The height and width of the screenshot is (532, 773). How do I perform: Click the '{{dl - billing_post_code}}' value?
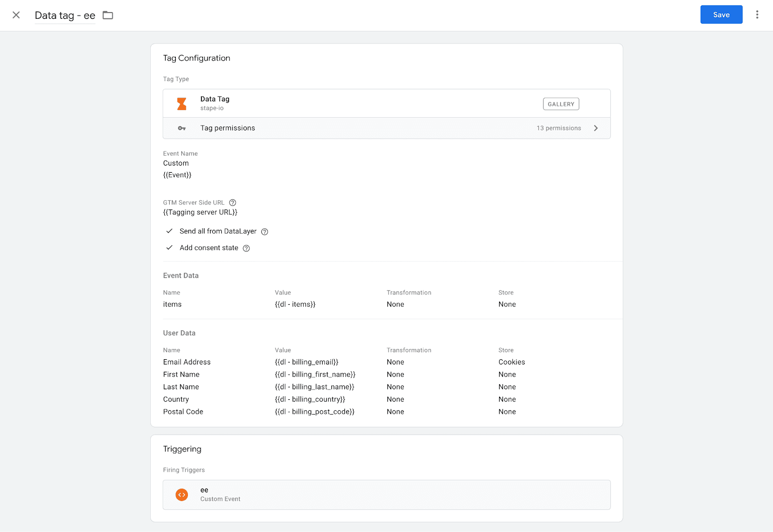tap(315, 412)
